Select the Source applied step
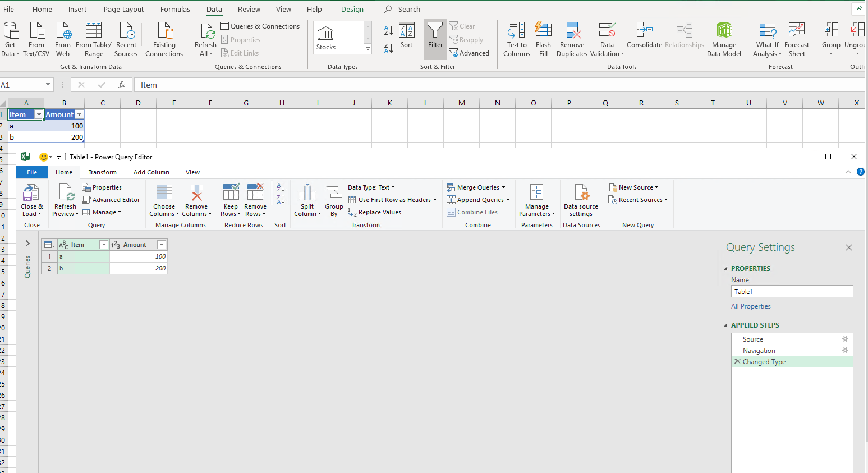868x473 pixels. [792, 339]
